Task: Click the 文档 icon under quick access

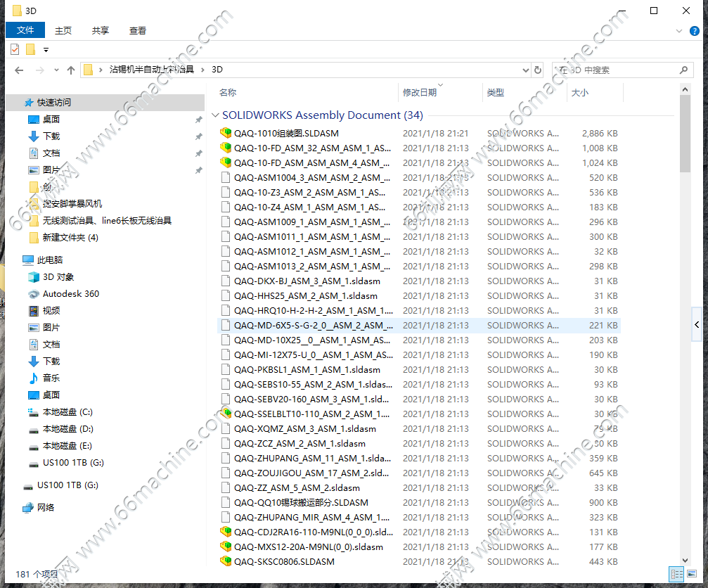Action: [34, 153]
